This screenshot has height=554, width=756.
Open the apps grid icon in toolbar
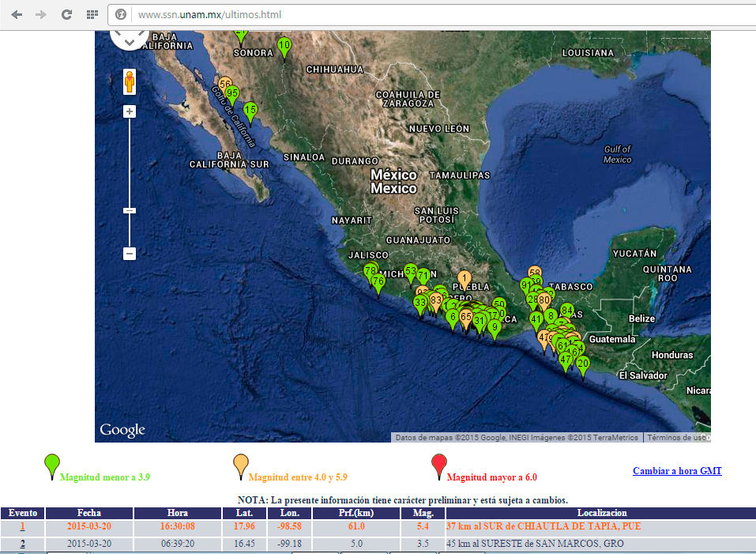pos(92,14)
